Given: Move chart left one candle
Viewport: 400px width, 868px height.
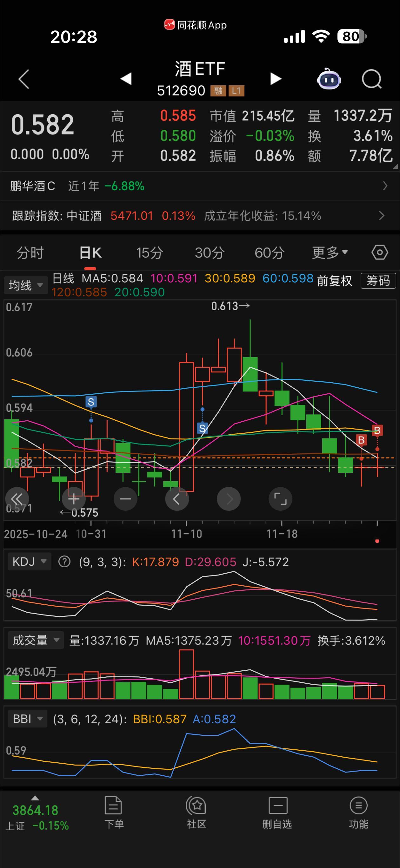Looking at the screenshot, I should pos(177,499).
